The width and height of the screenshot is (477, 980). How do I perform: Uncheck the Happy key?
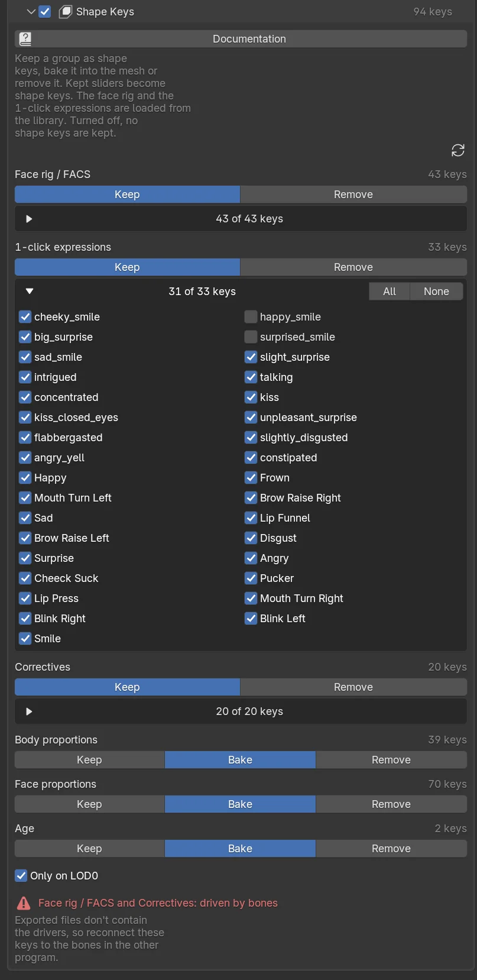point(25,478)
